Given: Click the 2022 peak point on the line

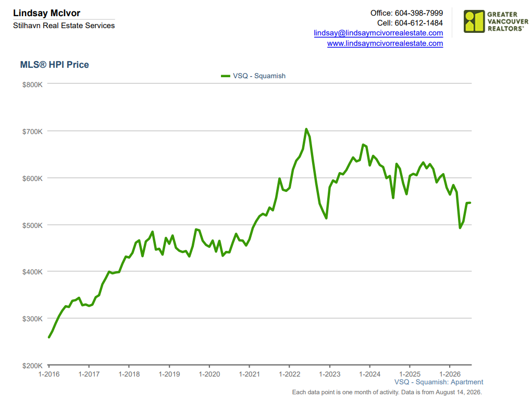Looking at the screenshot, I should (306, 129).
